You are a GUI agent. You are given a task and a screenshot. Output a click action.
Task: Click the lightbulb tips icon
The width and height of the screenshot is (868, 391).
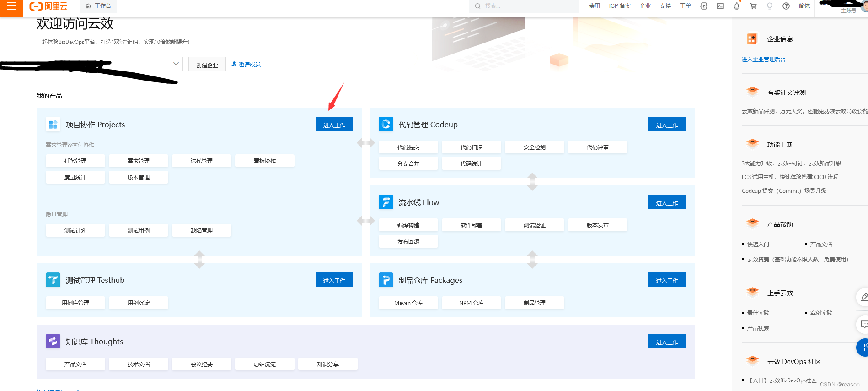770,6
